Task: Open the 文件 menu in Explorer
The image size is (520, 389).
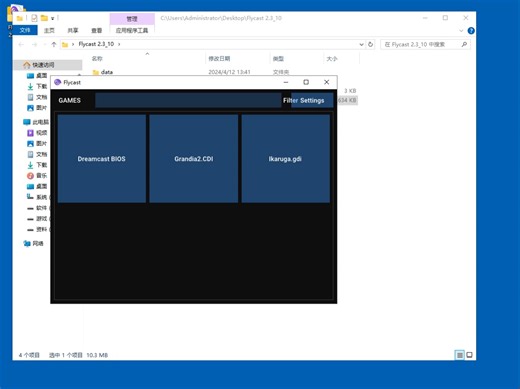Action: pos(25,30)
